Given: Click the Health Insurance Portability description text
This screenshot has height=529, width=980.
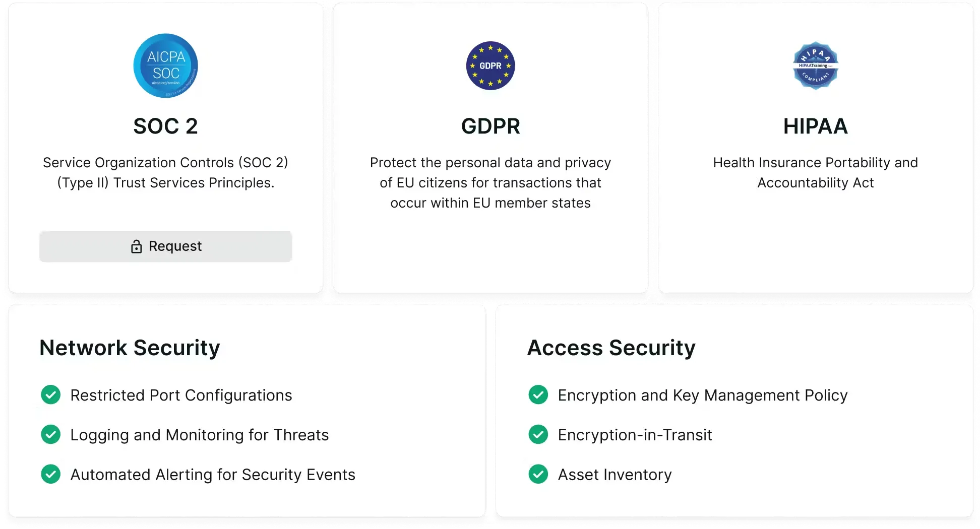Looking at the screenshot, I should click(x=815, y=172).
